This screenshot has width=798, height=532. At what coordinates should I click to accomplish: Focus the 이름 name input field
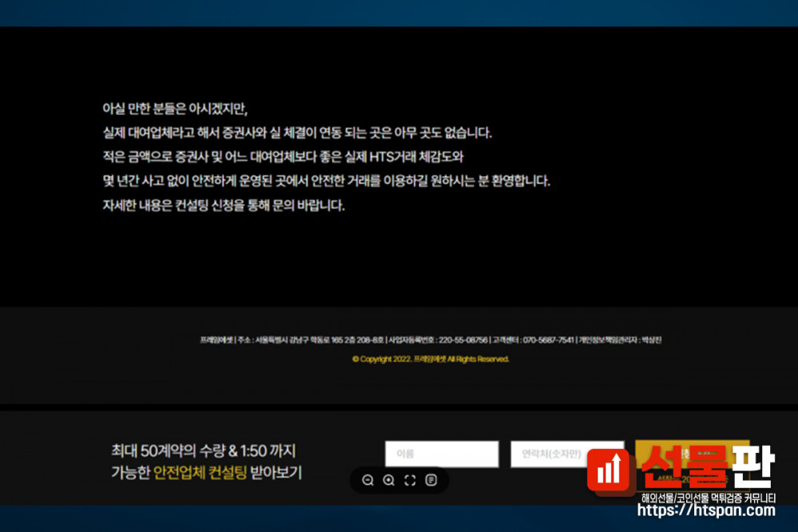441,454
